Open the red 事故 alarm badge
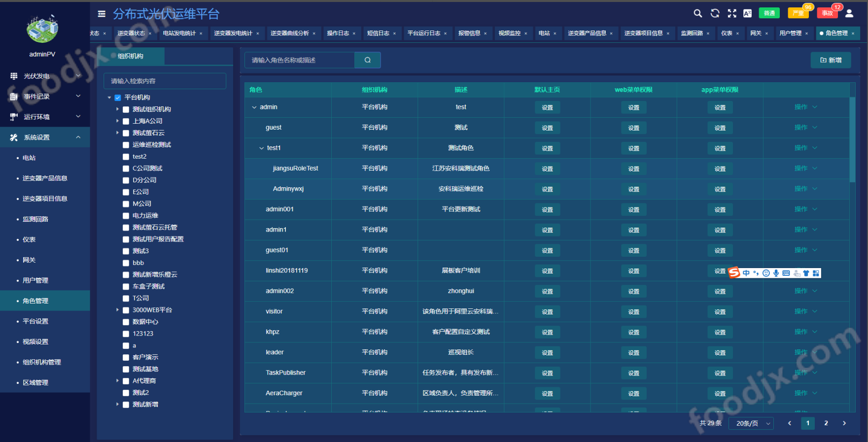 [827, 13]
